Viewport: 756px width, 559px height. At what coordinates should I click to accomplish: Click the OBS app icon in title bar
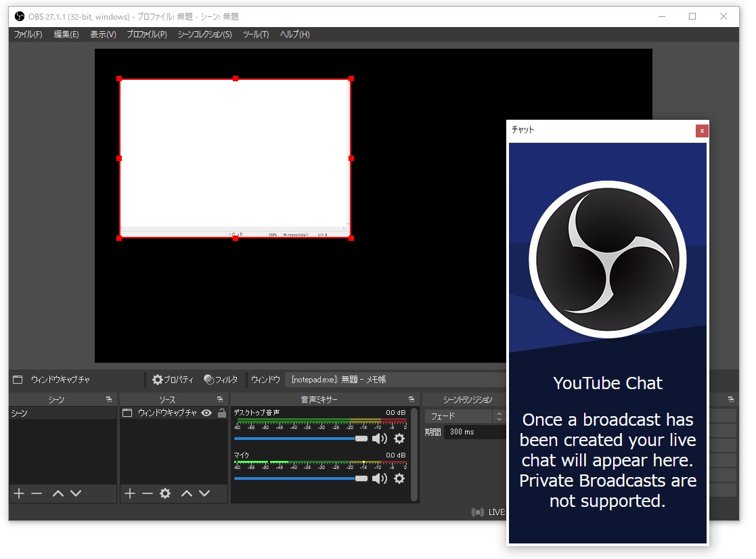pyautogui.click(x=19, y=16)
